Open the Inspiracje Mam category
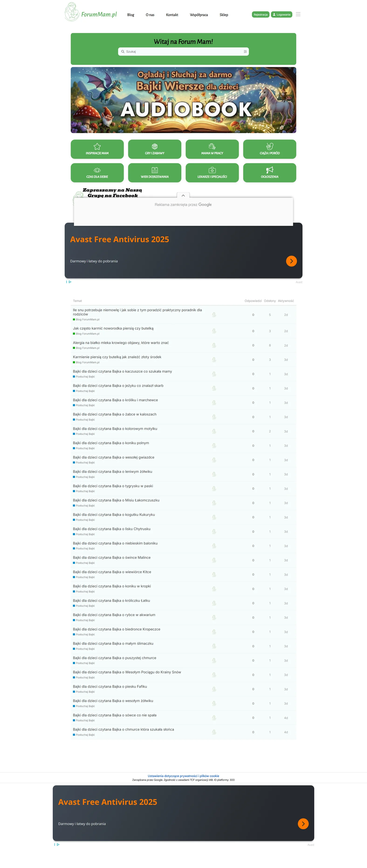The height and width of the screenshot is (868, 367). click(x=97, y=149)
